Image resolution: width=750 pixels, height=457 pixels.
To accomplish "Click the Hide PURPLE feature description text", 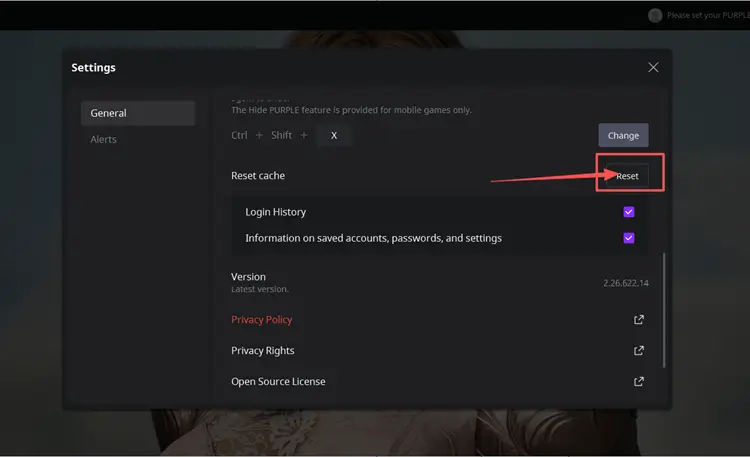I will tap(351, 110).
